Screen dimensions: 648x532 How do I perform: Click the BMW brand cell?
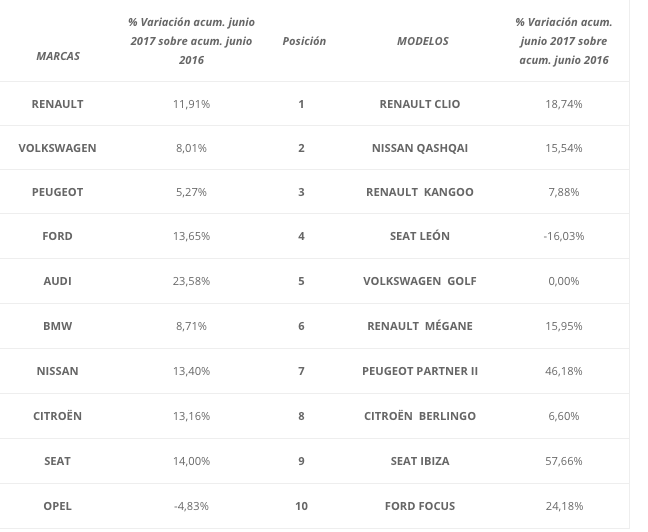click(x=57, y=326)
